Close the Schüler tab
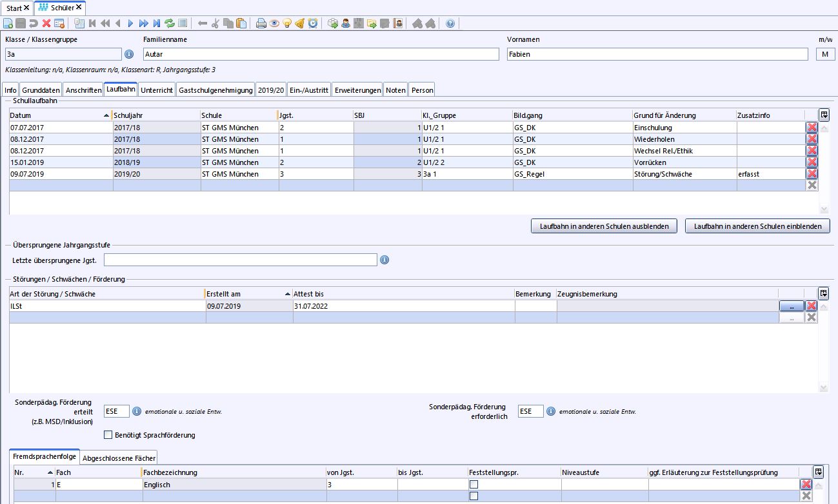Viewport: 838px width, 504px height. click(79, 7)
